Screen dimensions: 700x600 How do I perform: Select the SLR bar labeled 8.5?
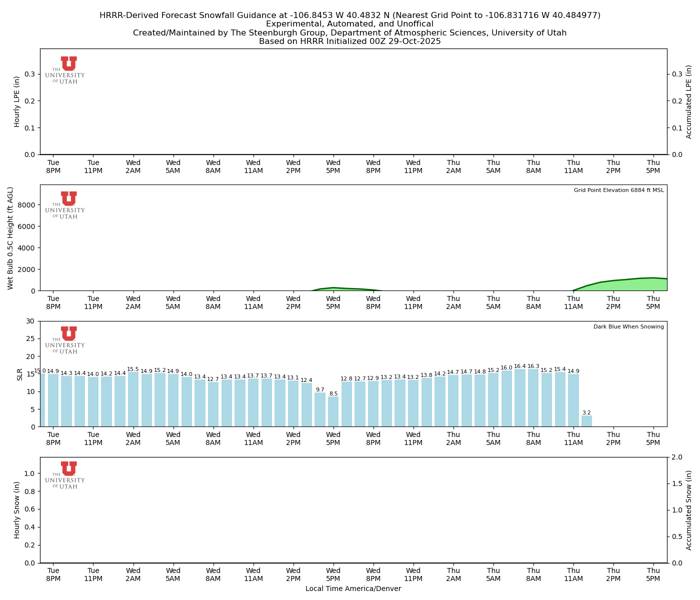point(333,411)
